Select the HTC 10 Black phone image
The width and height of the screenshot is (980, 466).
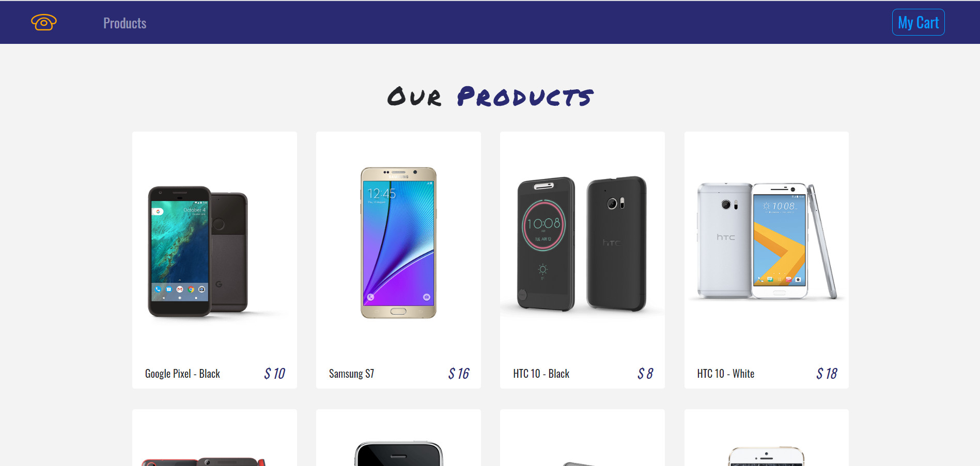pos(582,244)
